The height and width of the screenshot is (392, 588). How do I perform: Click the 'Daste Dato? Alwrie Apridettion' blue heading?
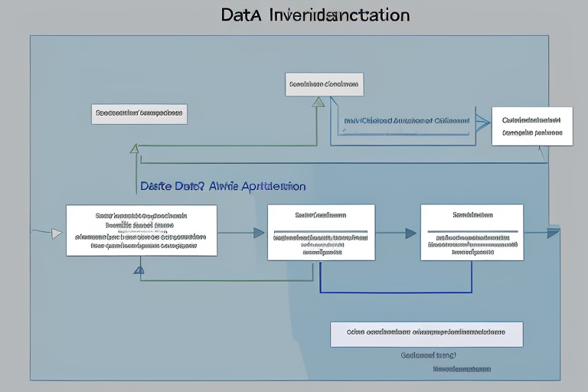point(223,186)
